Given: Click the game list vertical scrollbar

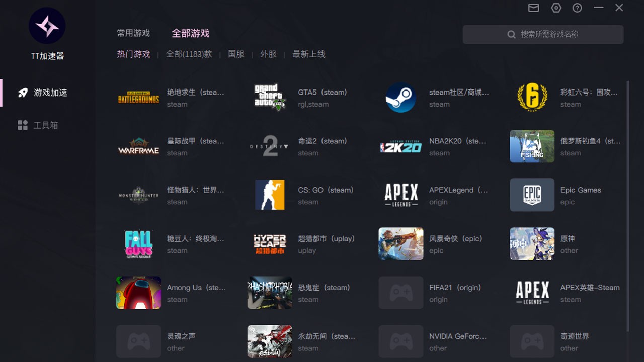Looking at the screenshot, I should (627, 206).
